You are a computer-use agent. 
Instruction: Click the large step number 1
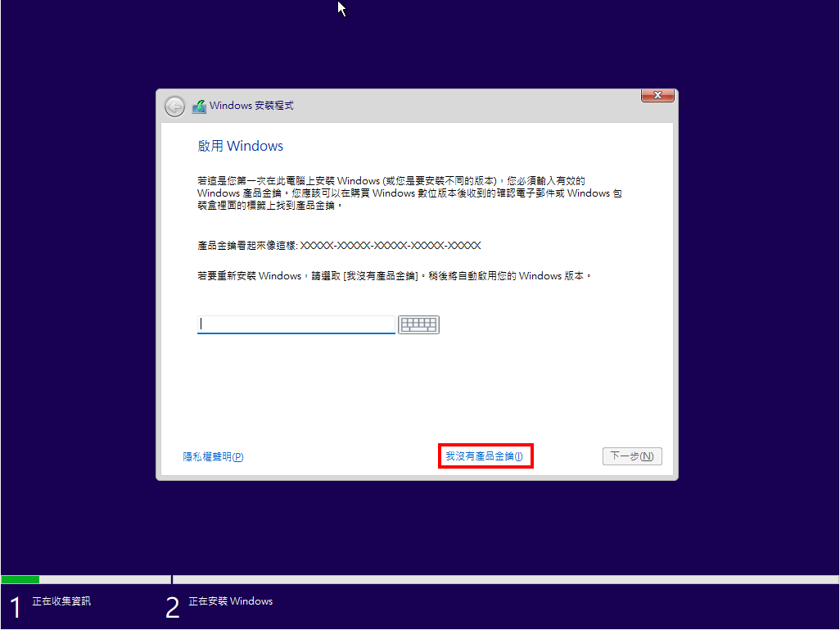pyautogui.click(x=15, y=607)
